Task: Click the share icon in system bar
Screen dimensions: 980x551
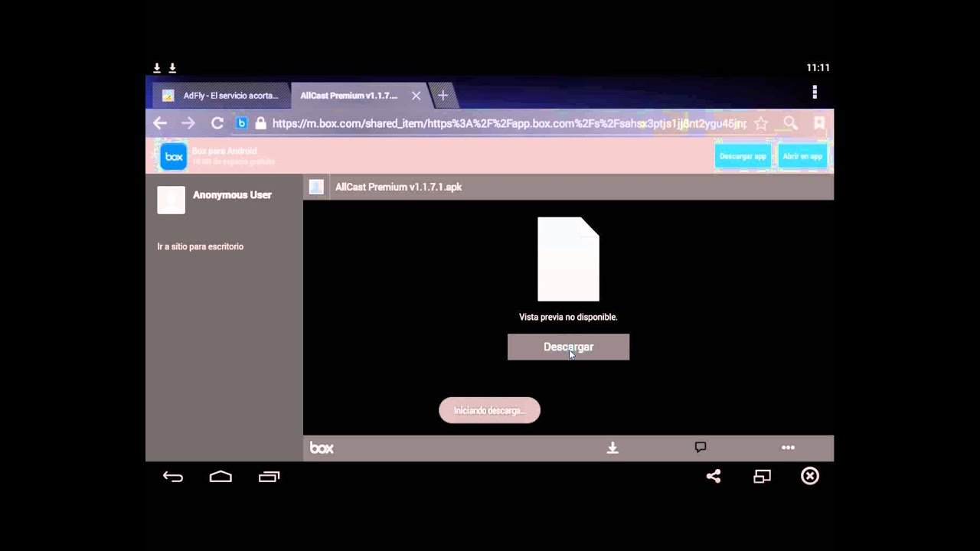Action: click(x=714, y=476)
